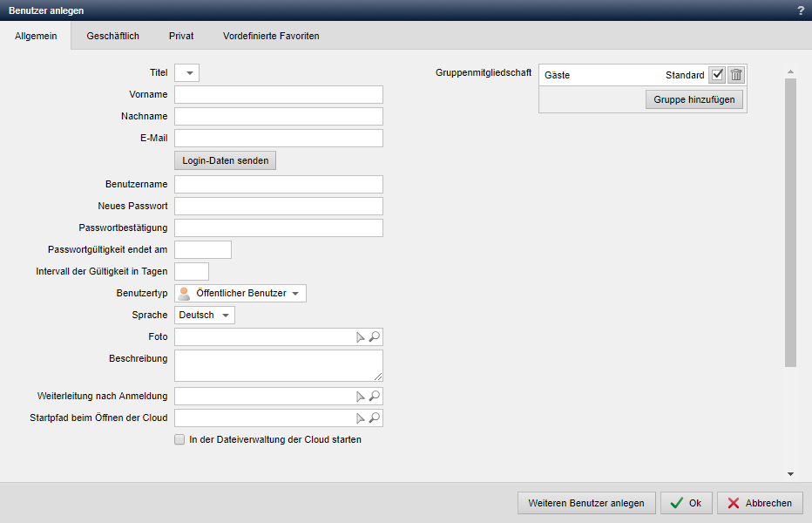
Task: Open magnifier in Startpfad beim Öffnen field
Action: (375, 418)
